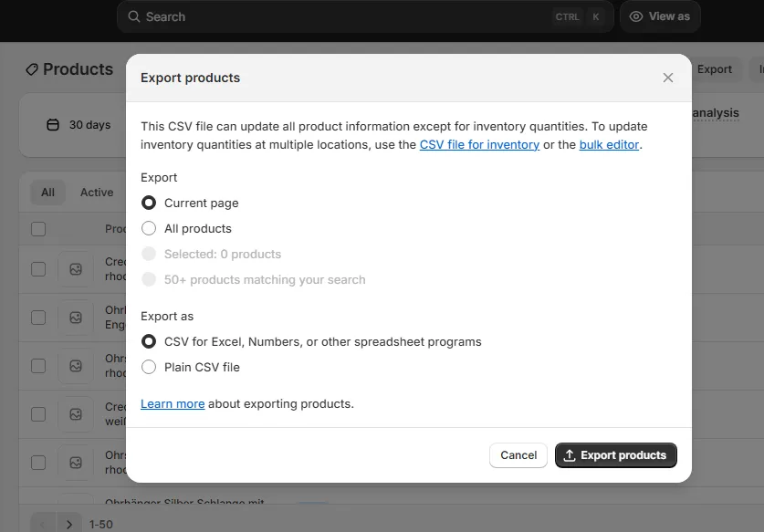Go to next page with the right chevron
Image resolution: width=764 pixels, height=532 pixels.
point(68,523)
